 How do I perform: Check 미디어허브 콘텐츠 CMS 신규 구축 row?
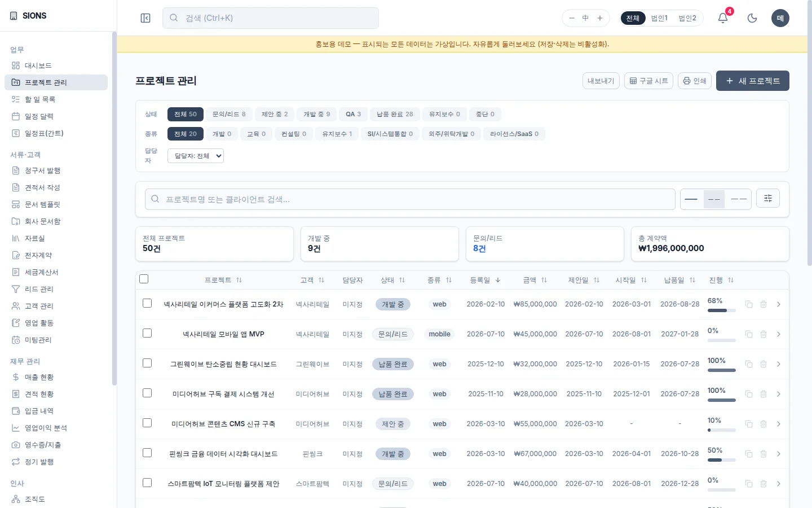pos(147,423)
